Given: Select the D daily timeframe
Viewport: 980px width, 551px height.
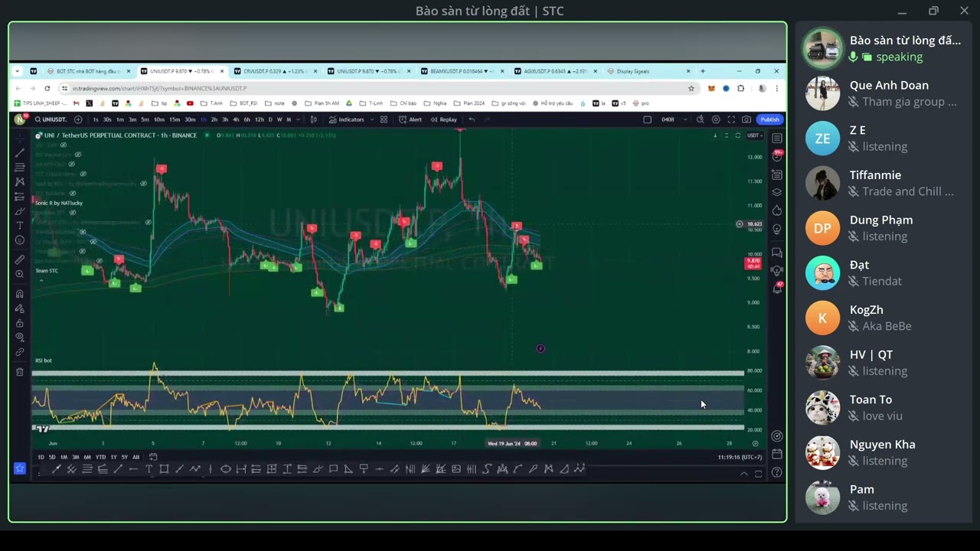Looking at the screenshot, I should coord(269,119).
